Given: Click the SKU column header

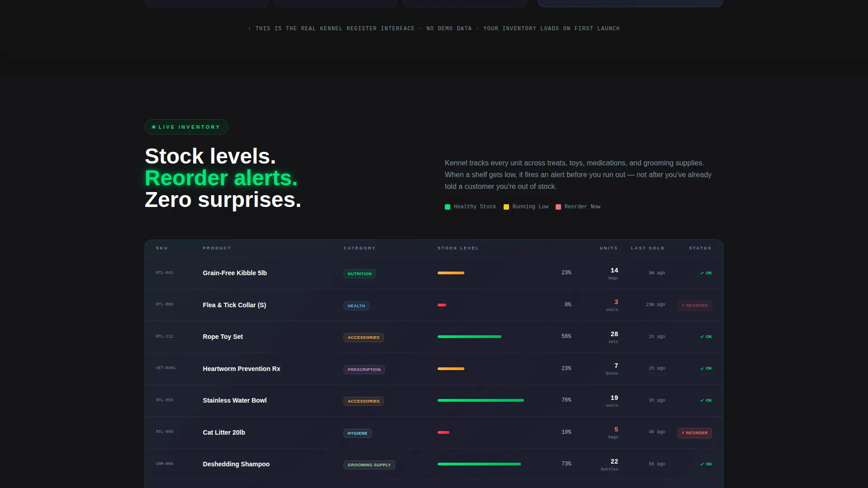Looking at the screenshot, I should (x=162, y=248).
